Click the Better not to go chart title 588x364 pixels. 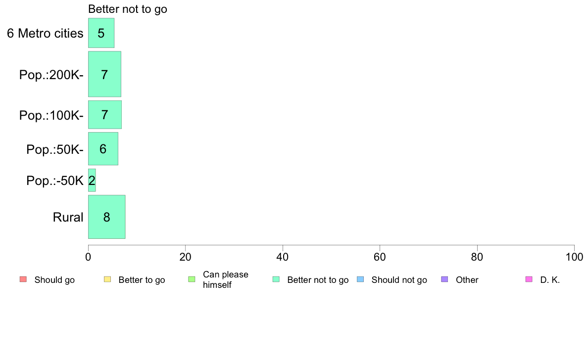click(127, 9)
